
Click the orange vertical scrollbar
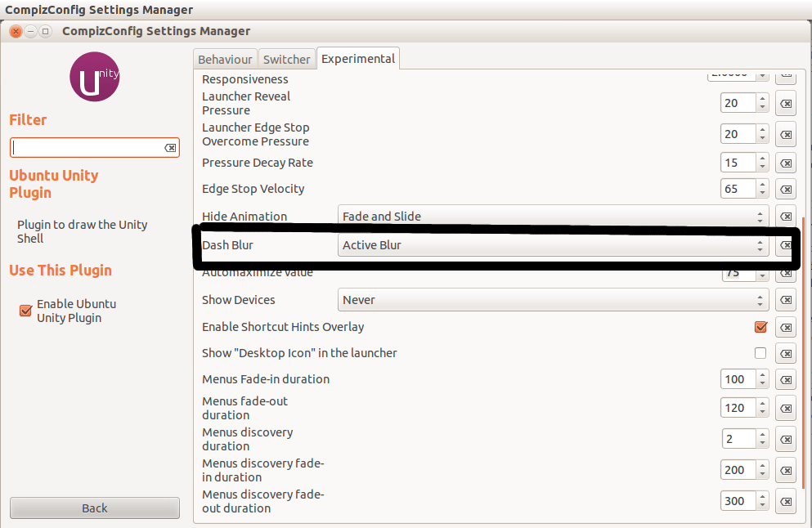(x=803, y=352)
